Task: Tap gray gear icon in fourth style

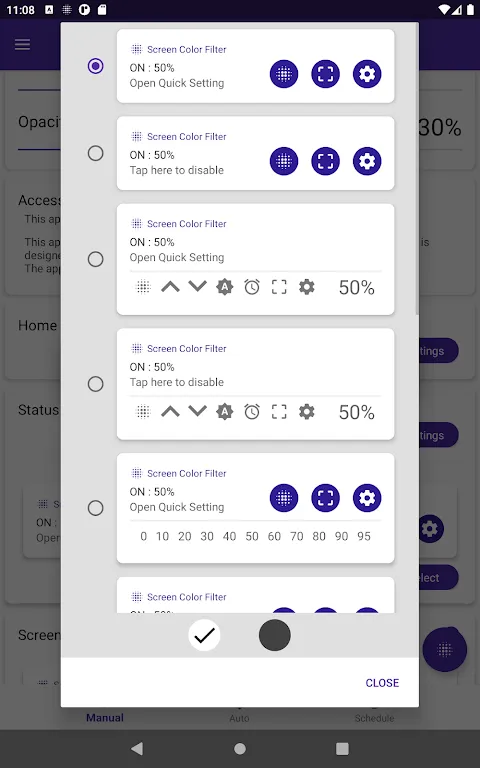Action: pos(307,412)
